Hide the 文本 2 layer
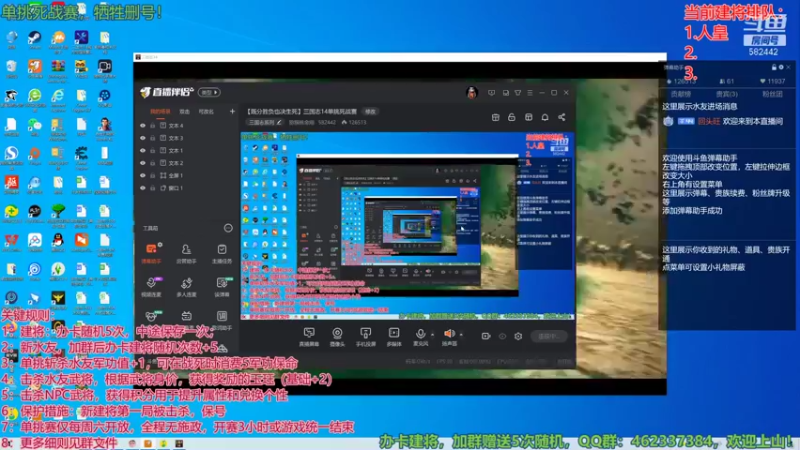 143,163
